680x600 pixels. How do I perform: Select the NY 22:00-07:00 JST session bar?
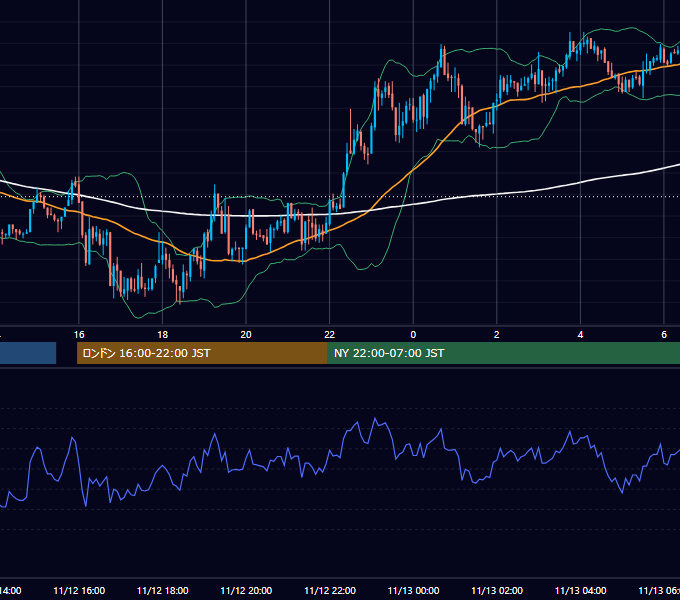pyautogui.click(x=503, y=353)
